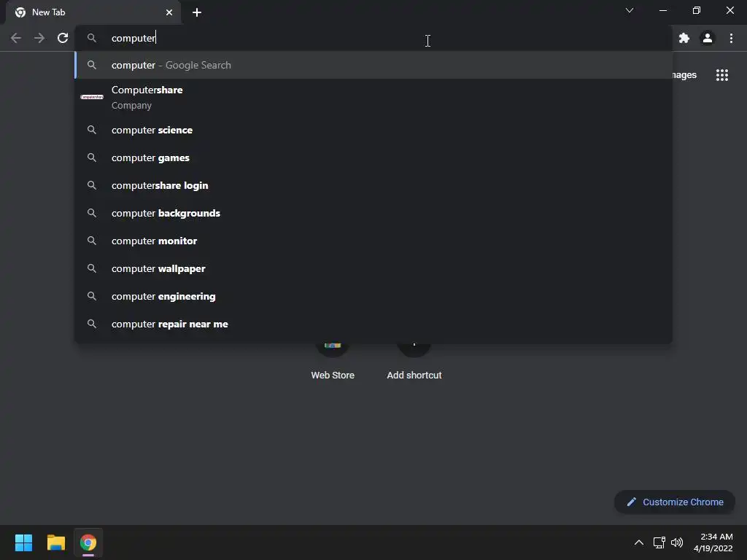This screenshot has width=747, height=560.
Task: Close the New Tab tab
Action: tap(169, 12)
